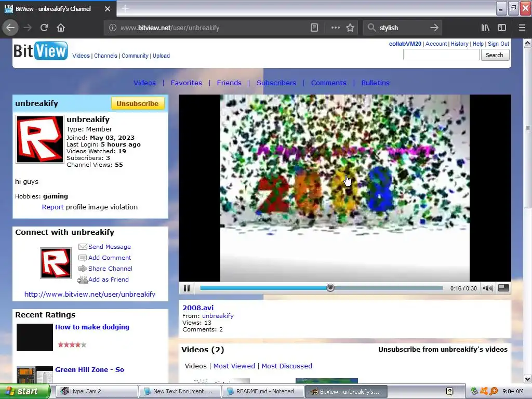Open the Comments channel tab
The width and height of the screenshot is (532, 399).
(329, 83)
